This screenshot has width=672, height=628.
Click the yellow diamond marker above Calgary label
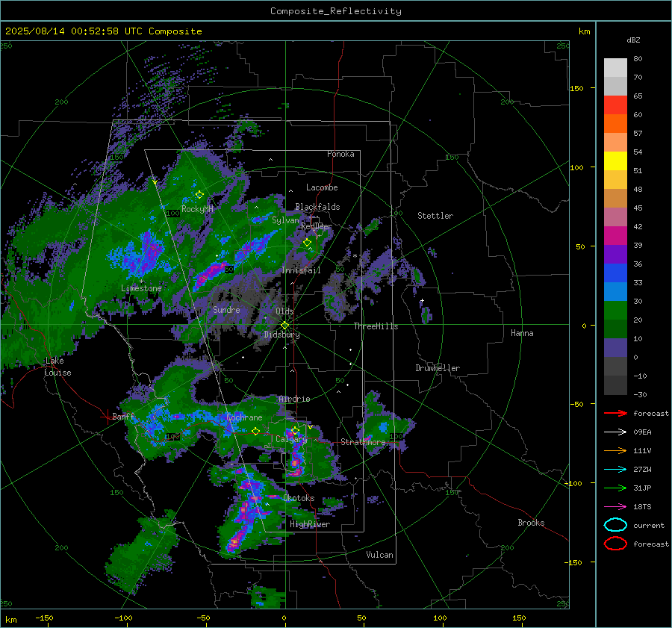point(295,430)
